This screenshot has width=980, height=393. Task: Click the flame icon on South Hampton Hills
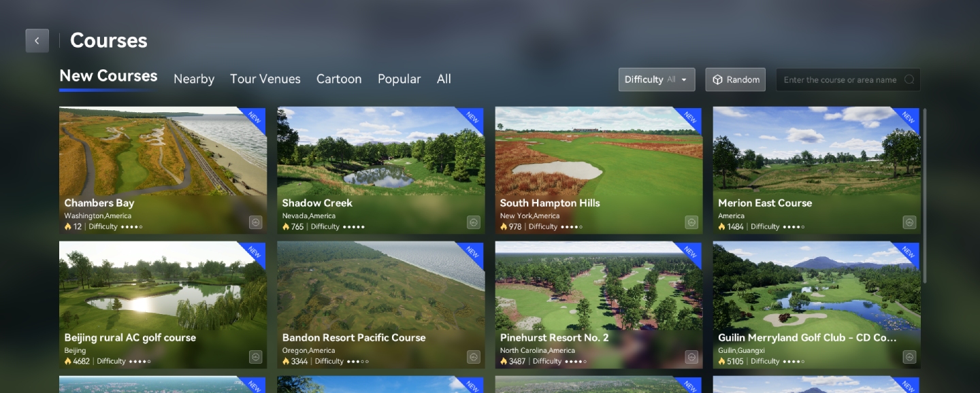click(x=504, y=226)
